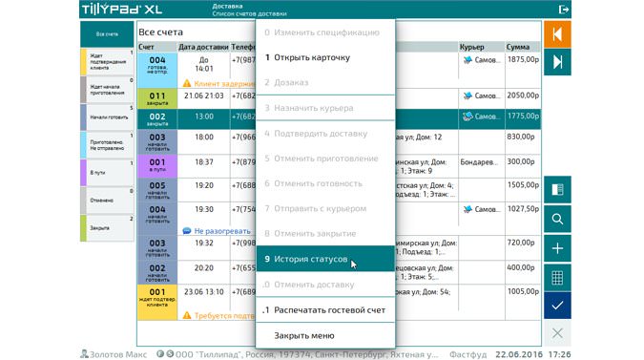Open the side panel layout icon
This screenshot has height=360, width=644.
pos(557,189)
